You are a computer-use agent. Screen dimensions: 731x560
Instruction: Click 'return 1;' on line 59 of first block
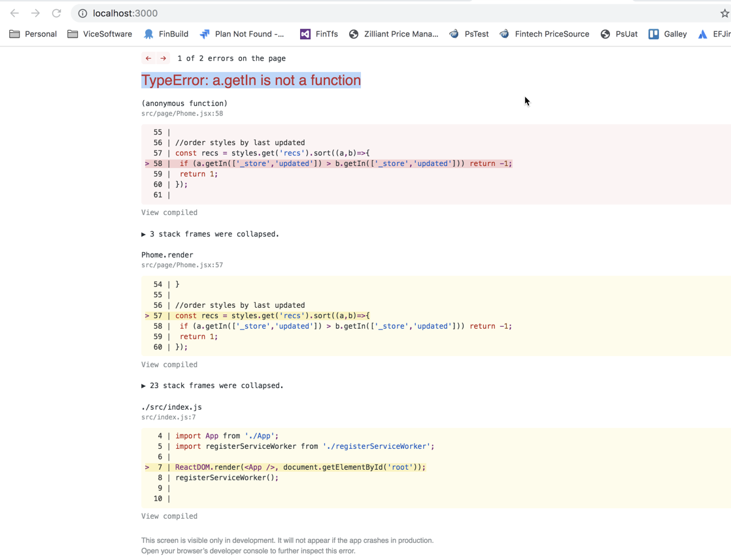pos(199,174)
